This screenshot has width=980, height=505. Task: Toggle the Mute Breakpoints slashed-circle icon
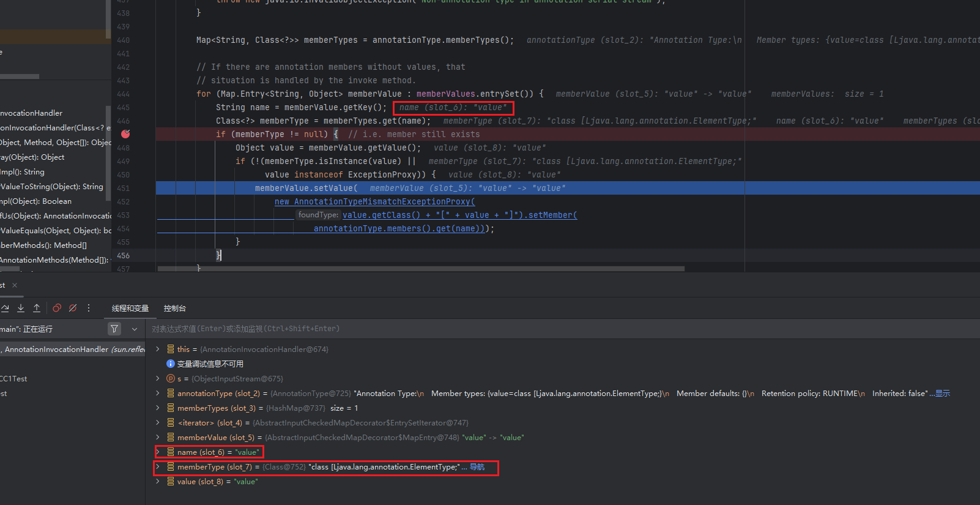(x=73, y=308)
